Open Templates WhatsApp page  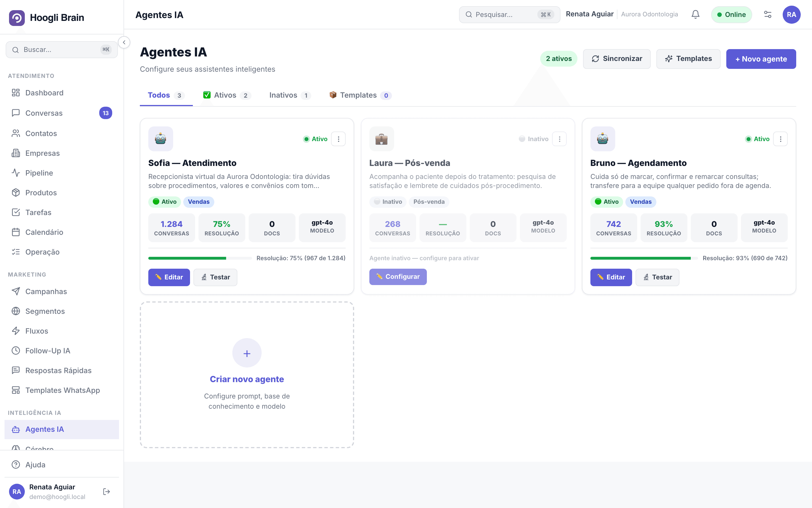tap(62, 390)
